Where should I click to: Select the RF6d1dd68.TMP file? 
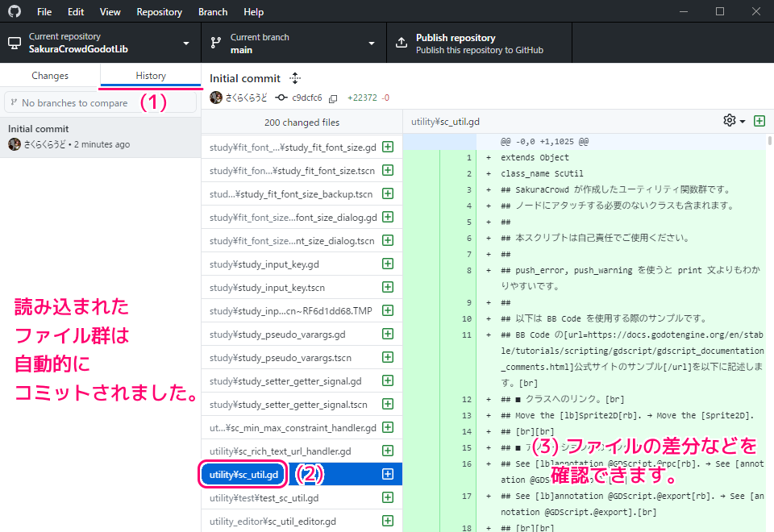click(302, 310)
